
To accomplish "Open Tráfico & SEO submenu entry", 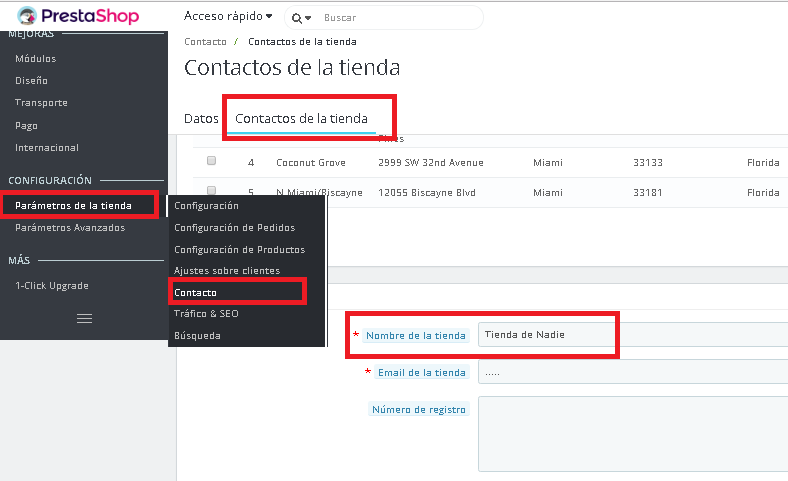I will 206,314.
